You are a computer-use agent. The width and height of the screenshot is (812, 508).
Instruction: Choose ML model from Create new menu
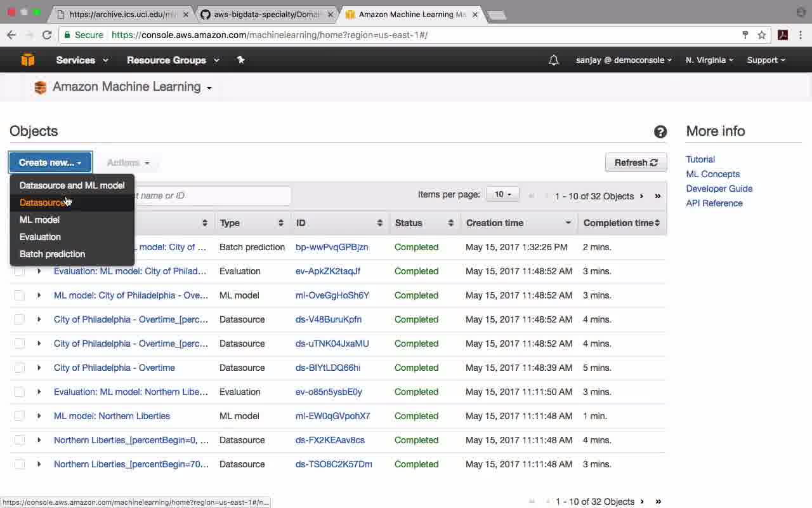72,220
